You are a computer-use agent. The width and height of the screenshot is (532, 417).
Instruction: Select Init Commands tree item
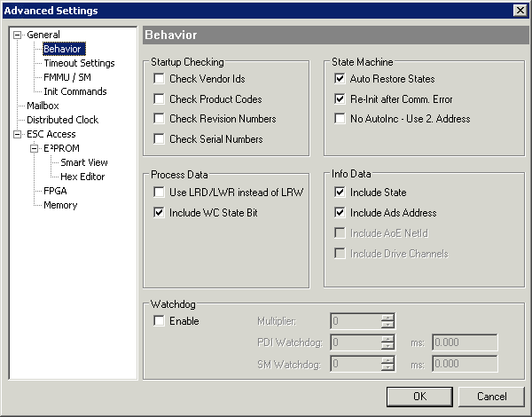click(x=75, y=91)
